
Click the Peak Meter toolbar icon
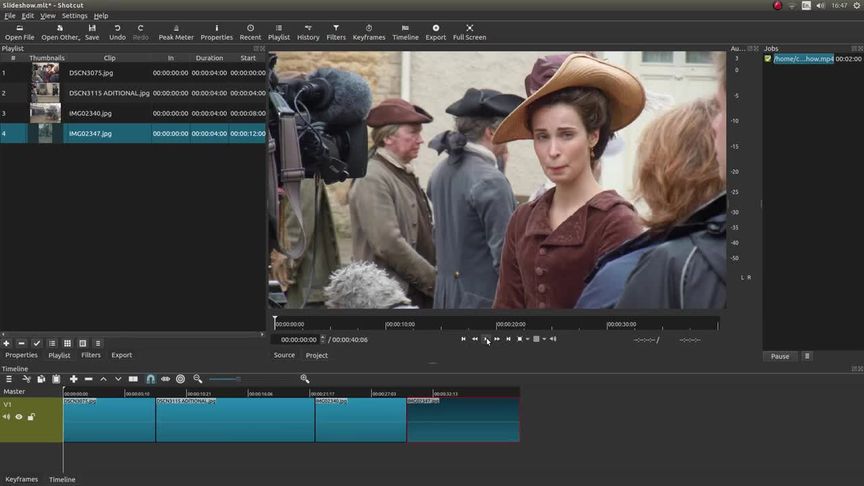[x=176, y=32]
